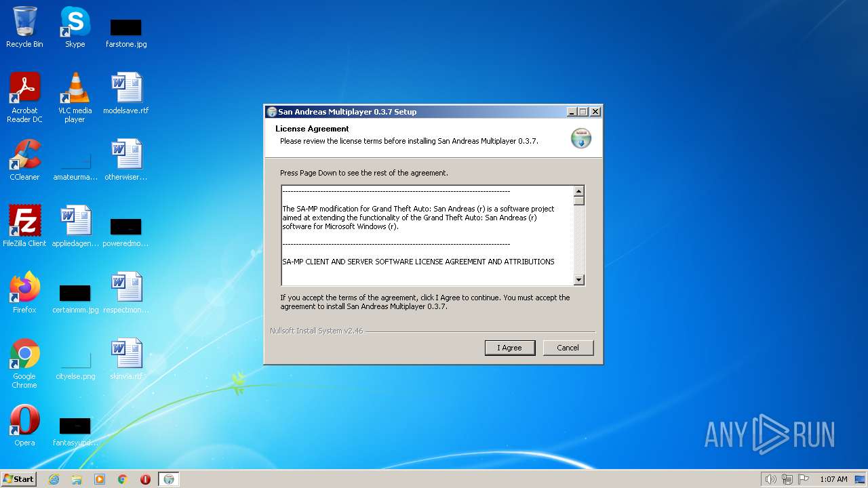
Task: Click the 1:07 AM system clock
Action: click(x=833, y=479)
